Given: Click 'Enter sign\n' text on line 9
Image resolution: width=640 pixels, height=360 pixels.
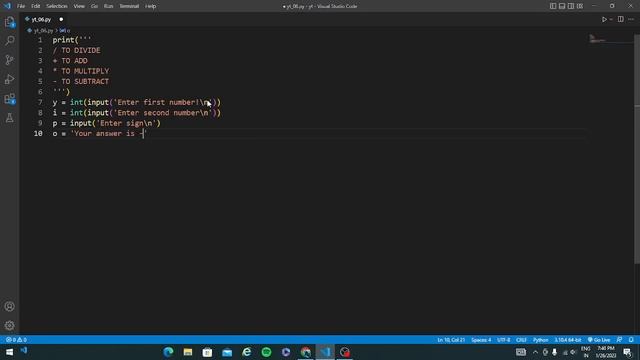Looking at the screenshot, I should click(x=128, y=123).
